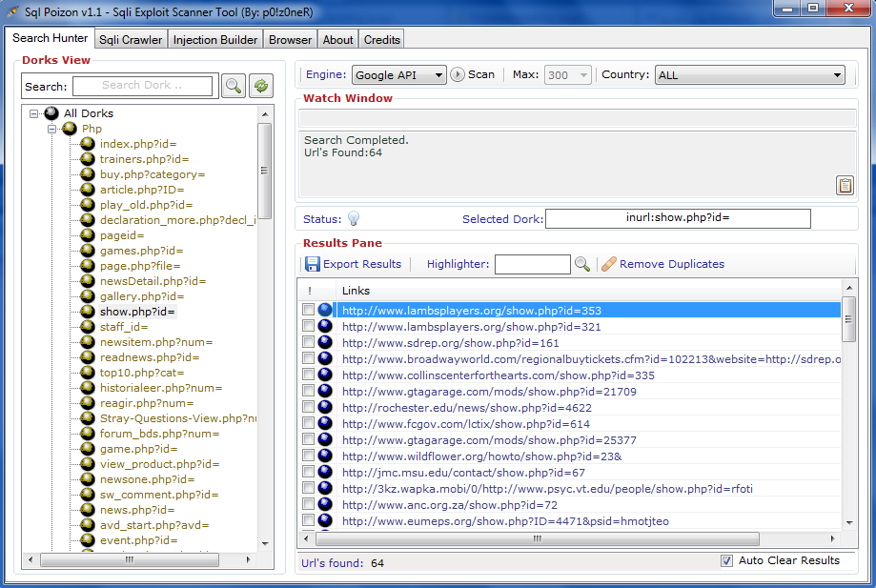Image resolution: width=876 pixels, height=588 pixels.
Task: Click results list scroll down arrow
Action: pyautogui.click(x=849, y=522)
